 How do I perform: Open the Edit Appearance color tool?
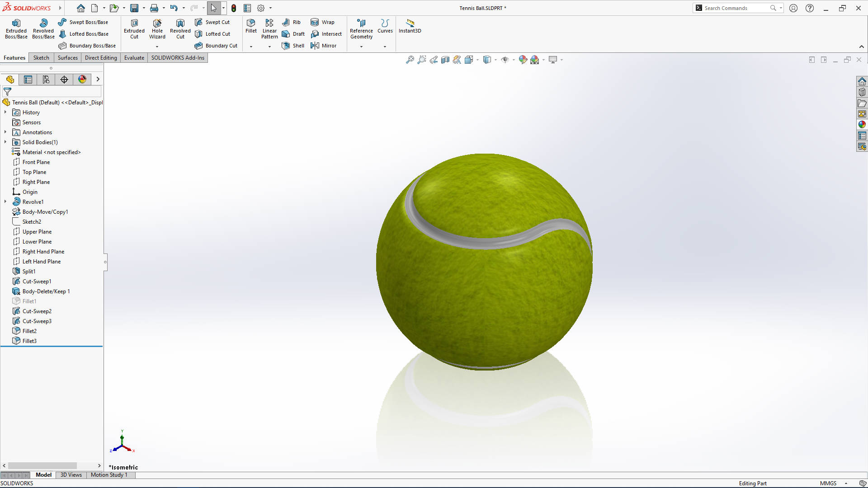point(524,59)
